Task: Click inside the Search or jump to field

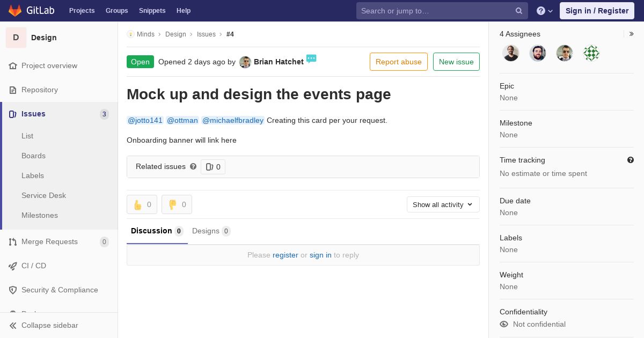Action: coord(435,11)
